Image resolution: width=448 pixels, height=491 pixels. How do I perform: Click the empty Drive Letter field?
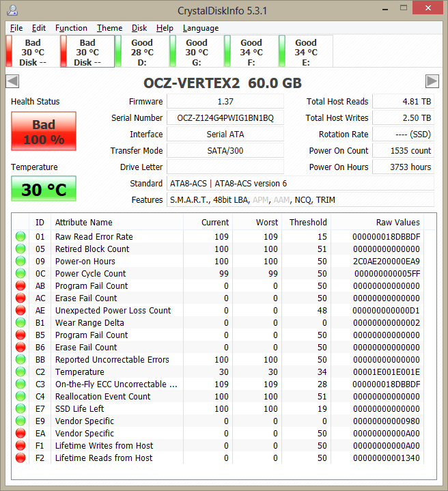pyautogui.click(x=225, y=167)
